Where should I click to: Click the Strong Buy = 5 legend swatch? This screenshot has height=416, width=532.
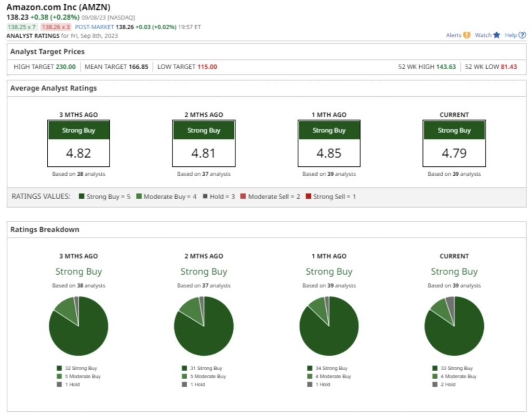82,196
